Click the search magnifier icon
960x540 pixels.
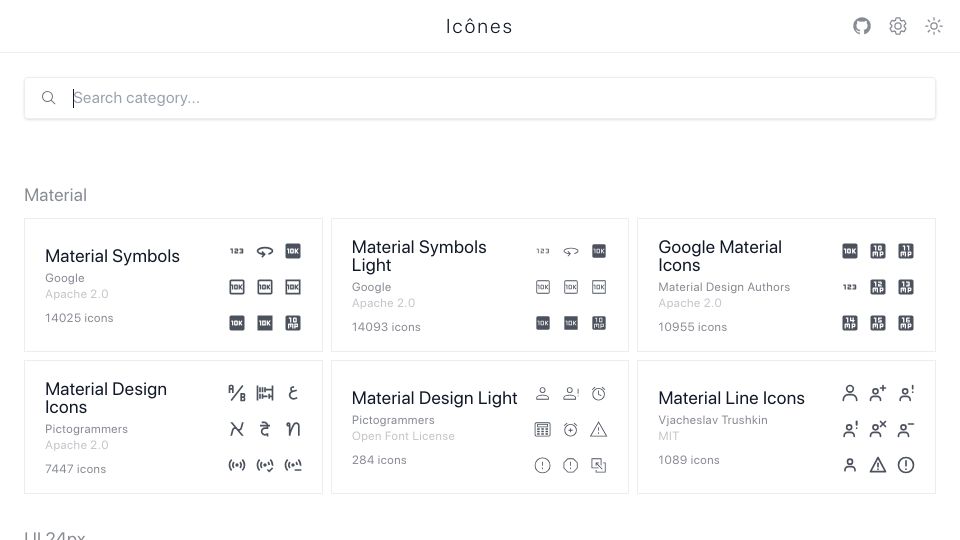(x=48, y=98)
